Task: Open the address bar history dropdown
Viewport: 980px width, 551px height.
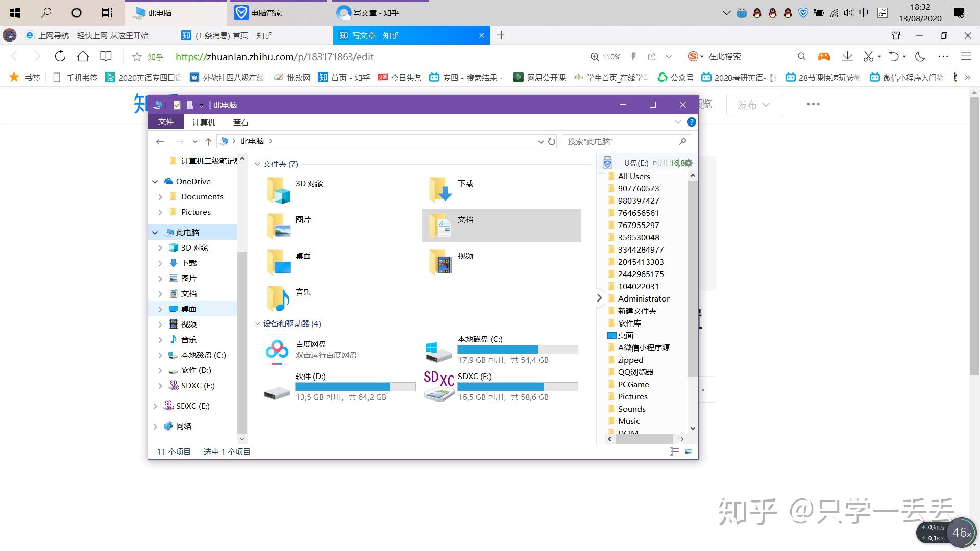Action: tap(541, 142)
